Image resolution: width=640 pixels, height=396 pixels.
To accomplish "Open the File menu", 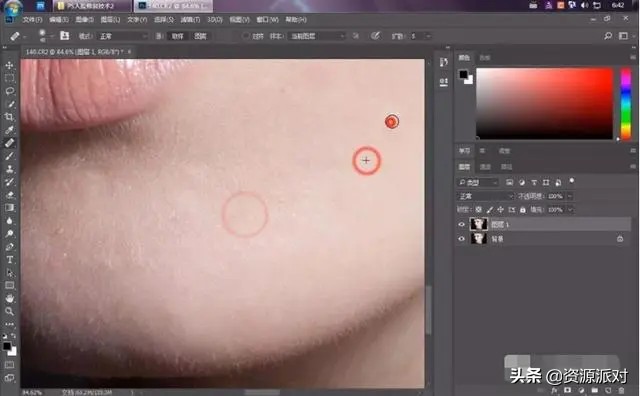I will pos(32,20).
